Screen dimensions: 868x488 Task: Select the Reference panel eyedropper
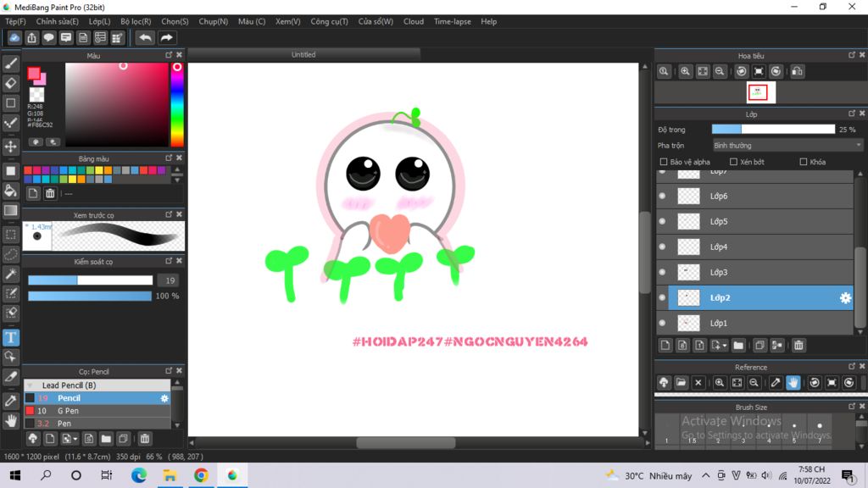(776, 383)
